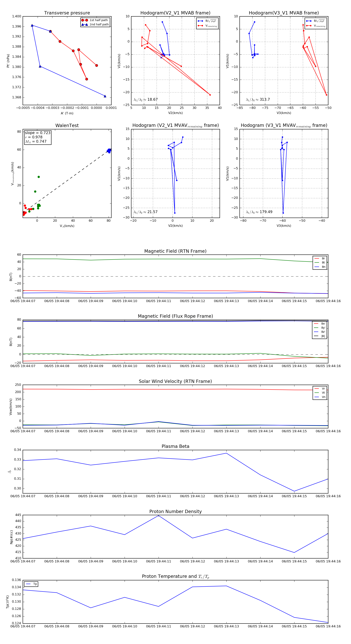Select the Bx' legend entry
The image size is (351, 644).
[320, 324]
